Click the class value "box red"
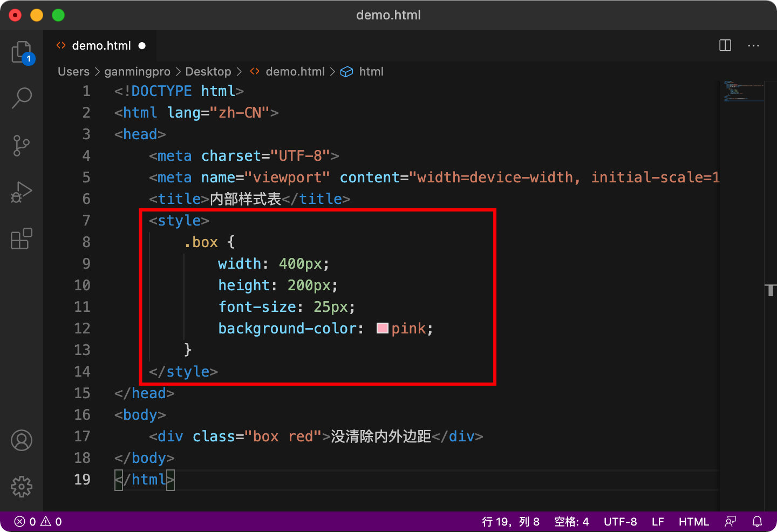Image resolution: width=777 pixels, height=532 pixels. pos(283,436)
